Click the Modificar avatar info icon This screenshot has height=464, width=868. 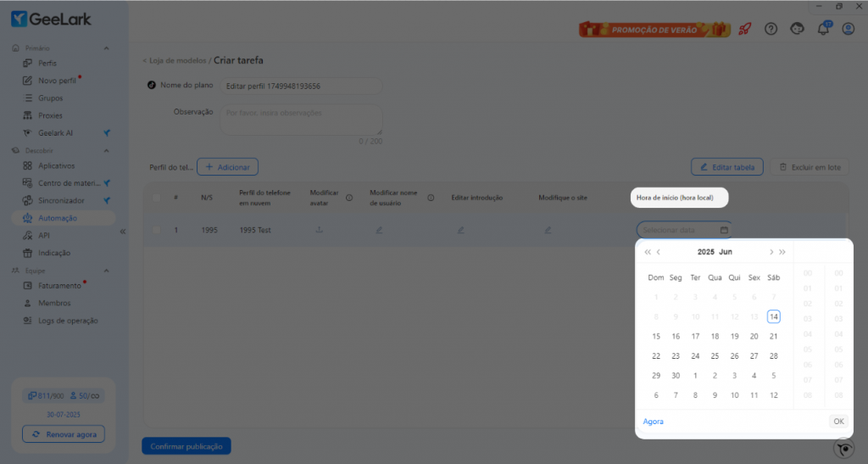click(349, 198)
